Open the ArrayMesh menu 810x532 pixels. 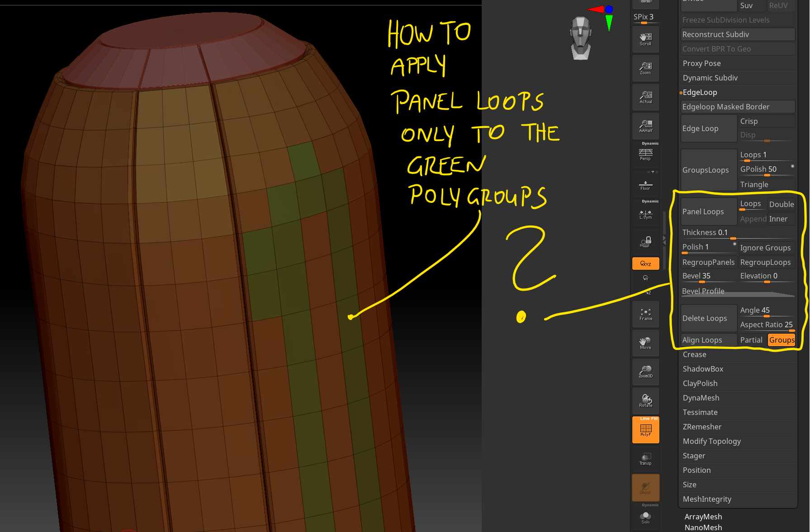coord(703,517)
